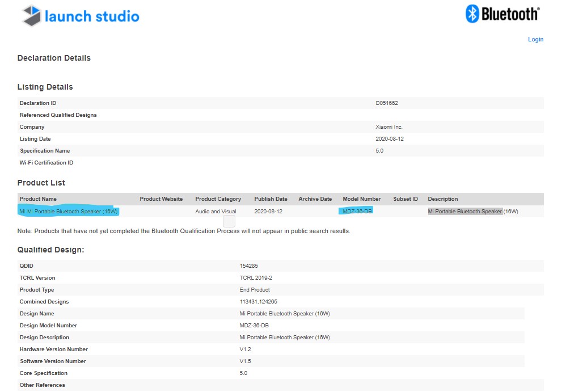Open the Login link

[x=535, y=39]
